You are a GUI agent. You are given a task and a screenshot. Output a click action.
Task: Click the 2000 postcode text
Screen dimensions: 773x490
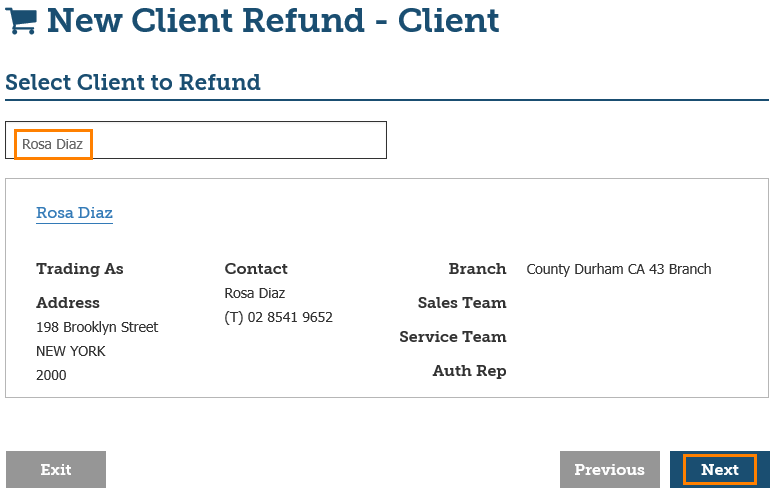click(51, 375)
